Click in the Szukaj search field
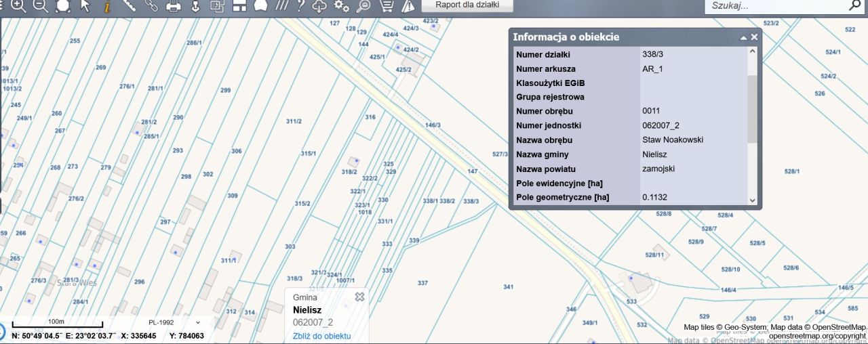868x344 pixels. pos(773,6)
